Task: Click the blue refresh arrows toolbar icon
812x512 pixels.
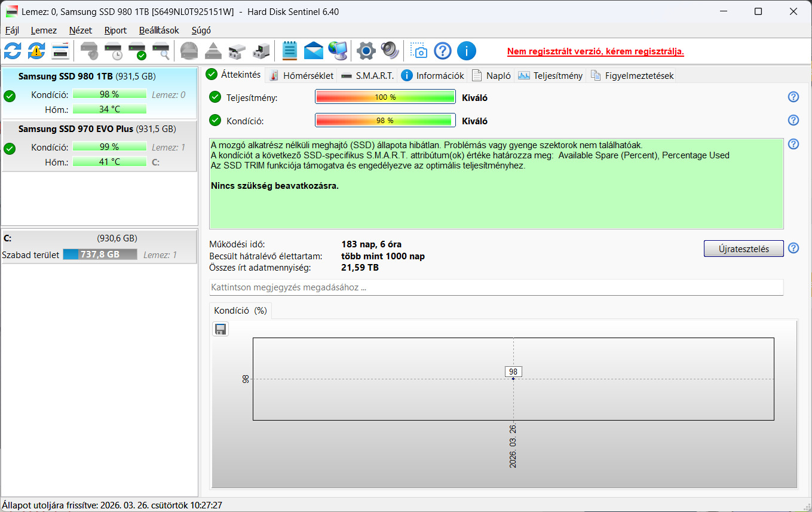Action: 13,51
